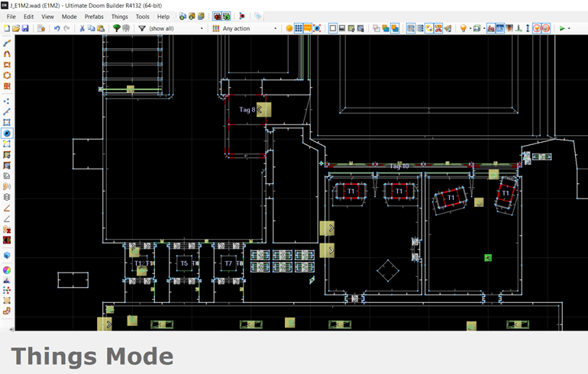The width and height of the screenshot is (588, 374).
Task: Switch to Things mode
Action: coord(7,133)
